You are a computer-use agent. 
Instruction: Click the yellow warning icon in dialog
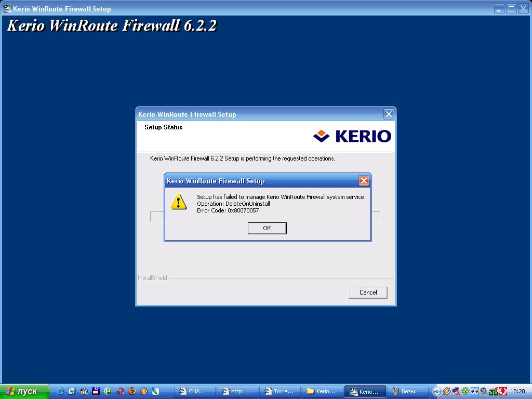pos(179,202)
